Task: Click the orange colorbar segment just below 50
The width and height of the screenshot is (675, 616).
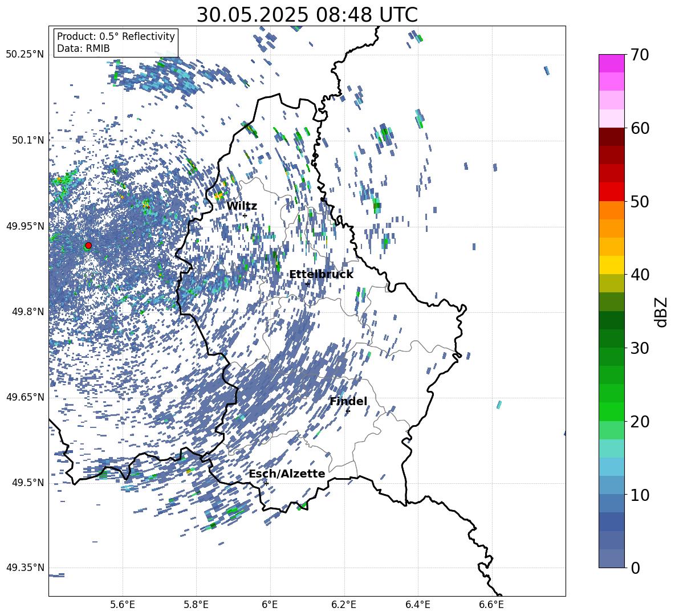Action: 611,210
